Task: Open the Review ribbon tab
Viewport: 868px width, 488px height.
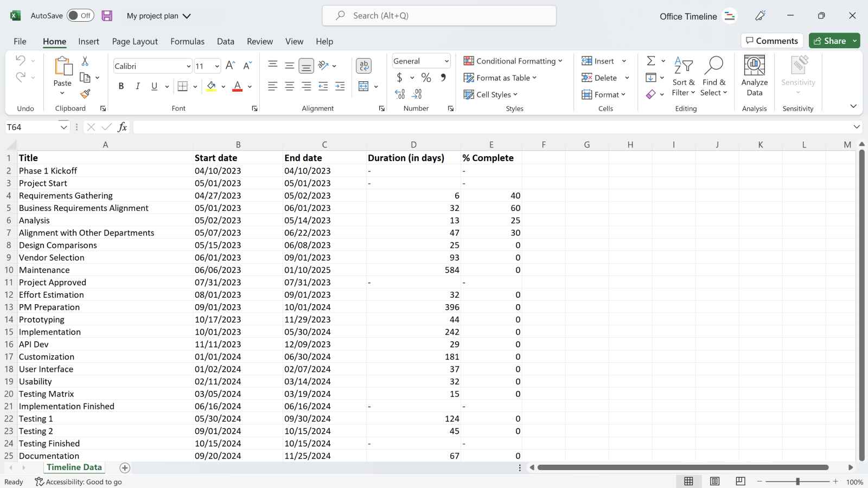Action: tap(259, 41)
